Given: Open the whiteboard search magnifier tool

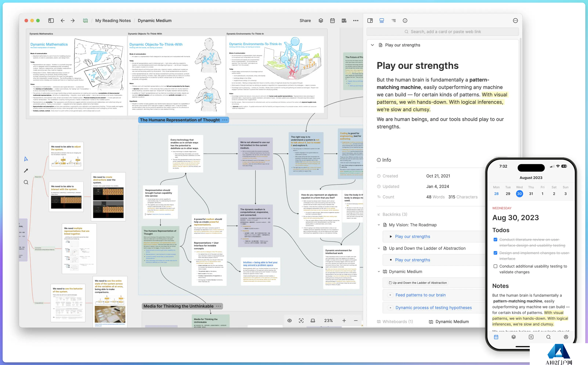Looking at the screenshot, I should pyautogui.click(x=26, y=182).
